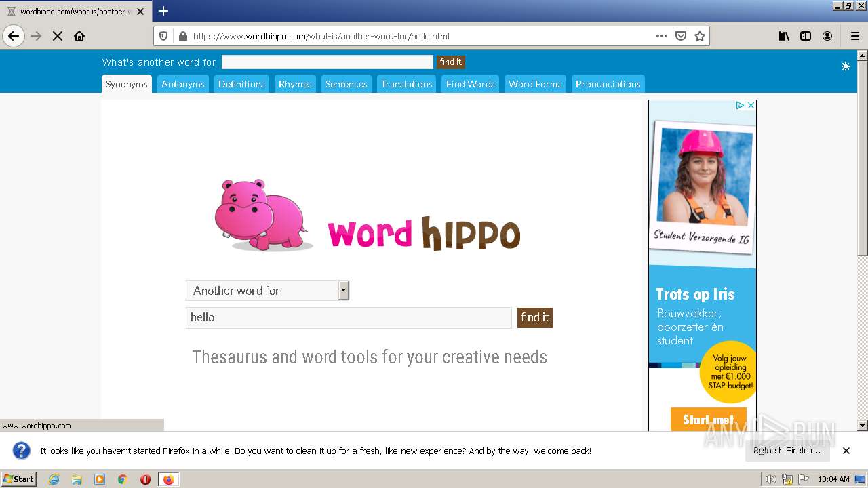Launch media player from taskbar
Screen dimensions: 868x488
click(100, 479)
